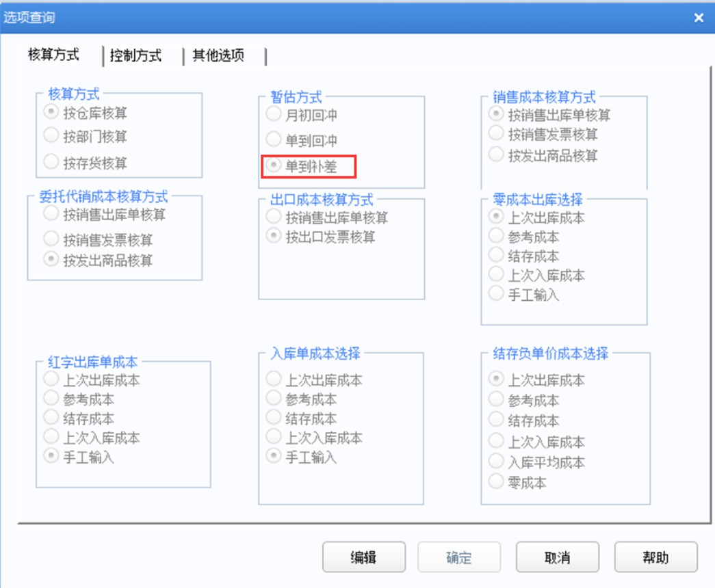Open help with the 帮助 button
715x588 pixels.
click(655, 557)
